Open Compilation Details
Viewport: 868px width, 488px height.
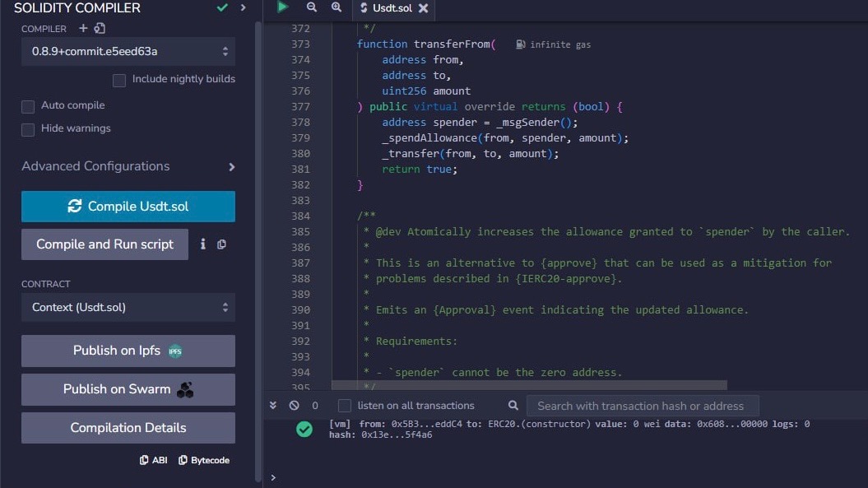(x=128, y=428)
